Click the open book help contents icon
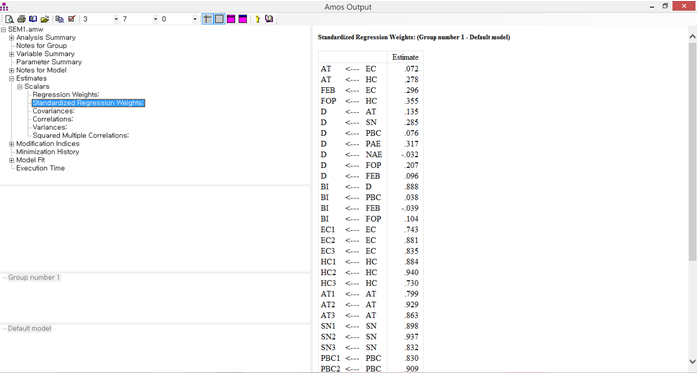Image resolution: width=699 pixels, height=373 pixels. 269,19
